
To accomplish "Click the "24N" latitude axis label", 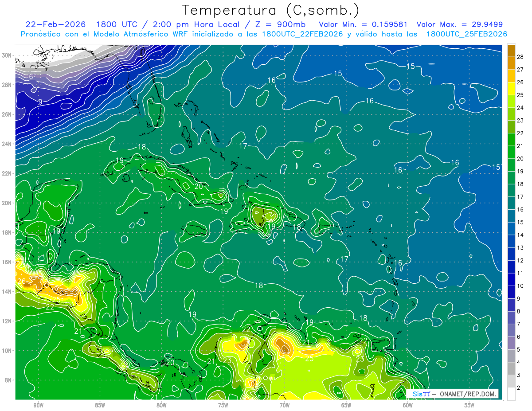I will [7, 144].
